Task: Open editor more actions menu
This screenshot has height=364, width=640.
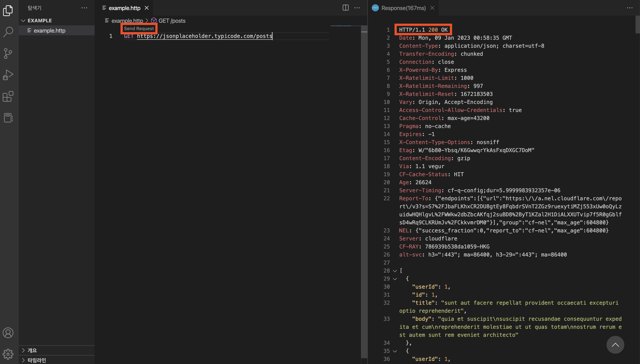Action: point(357,8)
